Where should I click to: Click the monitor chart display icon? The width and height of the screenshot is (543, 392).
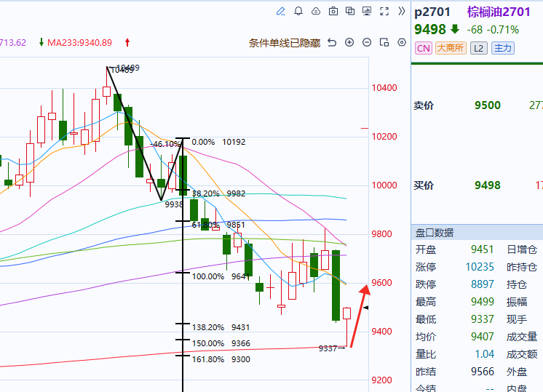click(367, 12)
